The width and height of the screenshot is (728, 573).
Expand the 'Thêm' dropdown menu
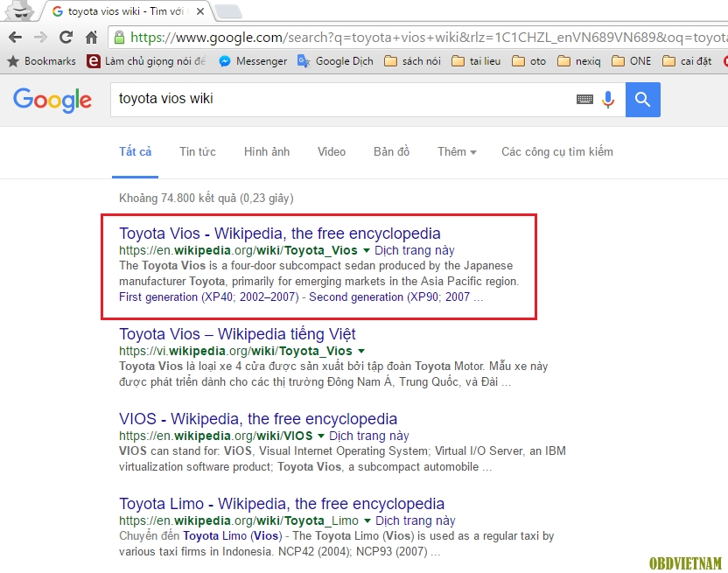click(457, 152)
